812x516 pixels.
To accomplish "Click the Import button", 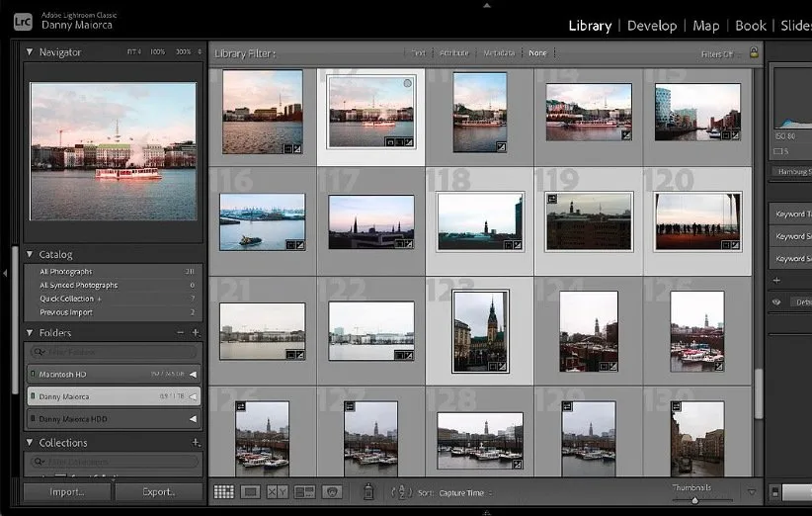I will (66, 491).
